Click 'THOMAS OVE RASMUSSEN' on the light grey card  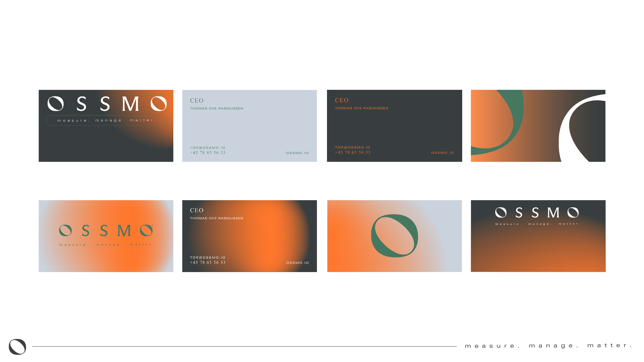[x=216, y=108]
